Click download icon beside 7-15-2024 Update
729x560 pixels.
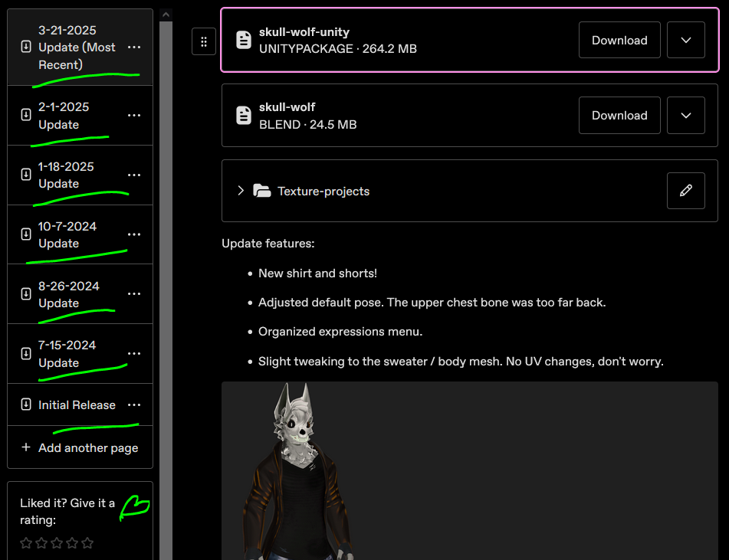click(26, 354)
